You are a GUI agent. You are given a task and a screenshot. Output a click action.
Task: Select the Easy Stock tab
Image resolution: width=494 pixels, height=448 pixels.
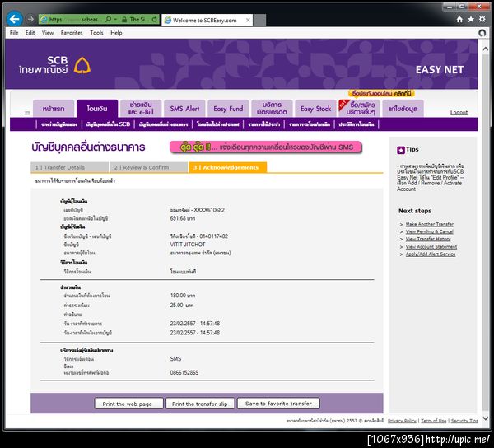click(315, 109)
